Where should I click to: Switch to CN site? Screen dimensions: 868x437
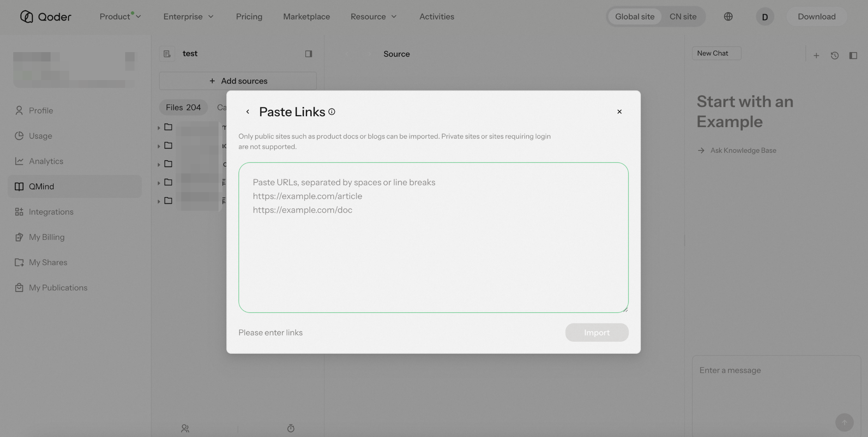683,16
